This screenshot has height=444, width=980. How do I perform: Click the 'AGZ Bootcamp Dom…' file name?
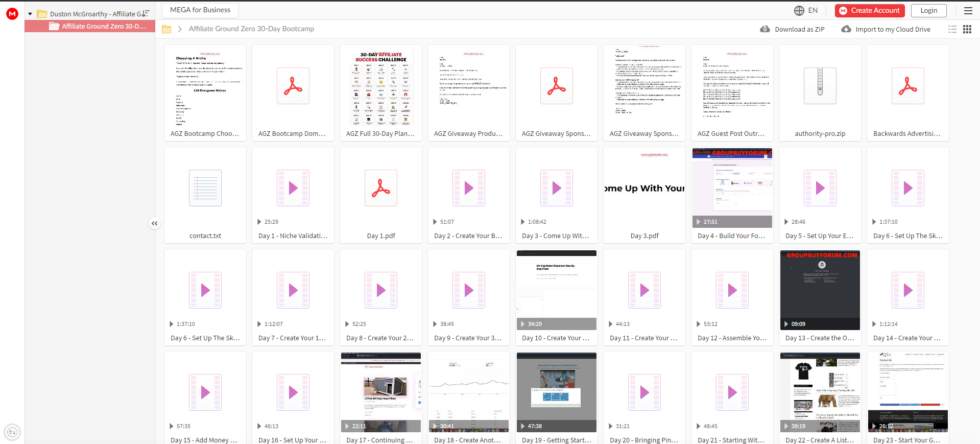click(292, 133)
